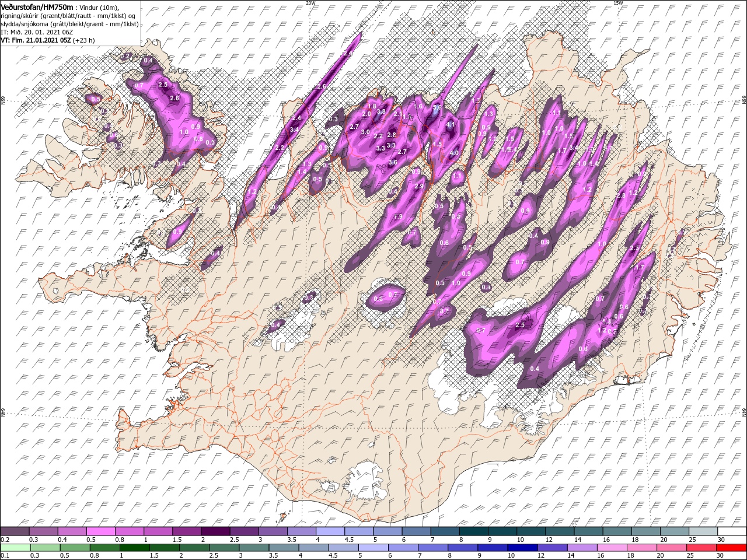Click the '20W' longitude label
747x560 pixels.
pos(310,3)
